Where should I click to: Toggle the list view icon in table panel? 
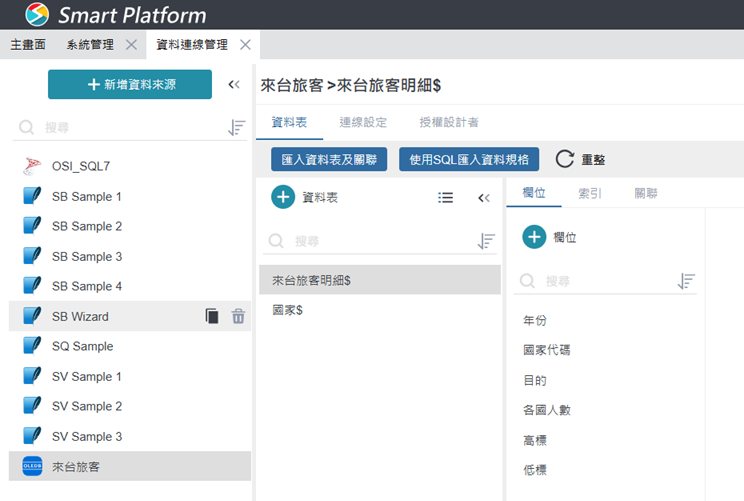446,198
